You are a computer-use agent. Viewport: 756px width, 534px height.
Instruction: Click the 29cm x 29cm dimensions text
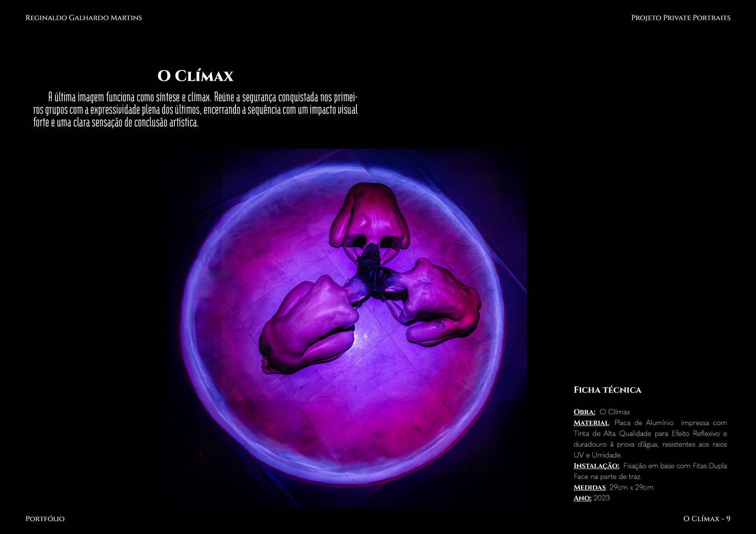[631, 488]
